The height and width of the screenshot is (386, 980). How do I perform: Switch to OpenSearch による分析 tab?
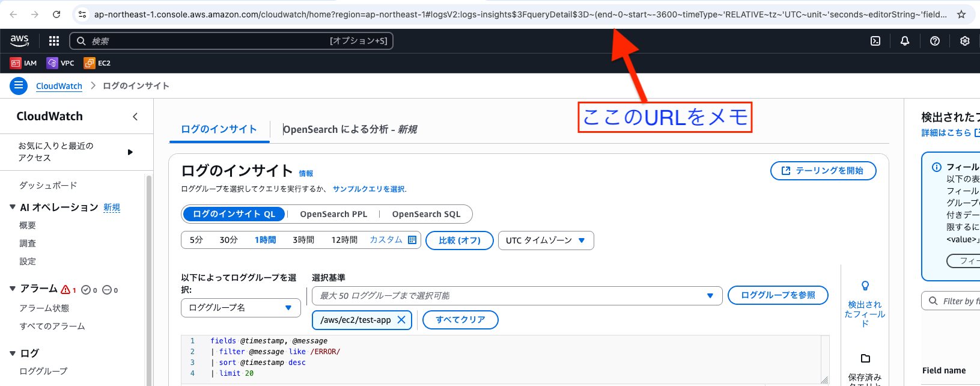[x=350, y=129]
